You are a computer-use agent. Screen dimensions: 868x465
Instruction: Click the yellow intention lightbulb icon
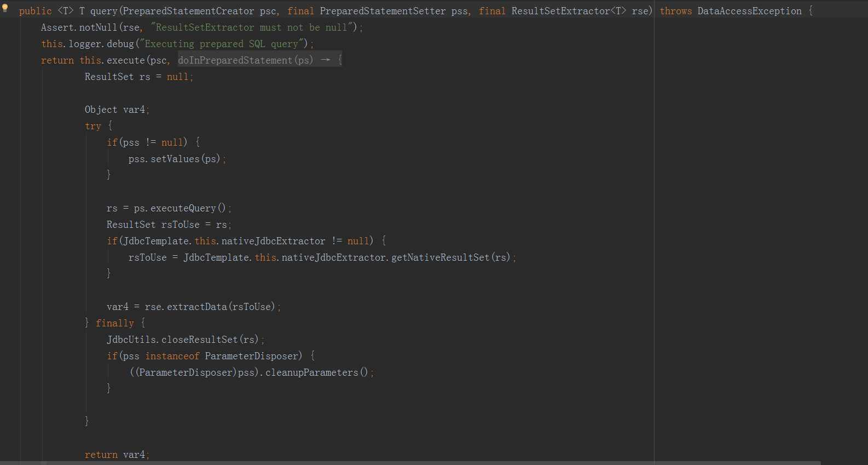pos(5,8)
